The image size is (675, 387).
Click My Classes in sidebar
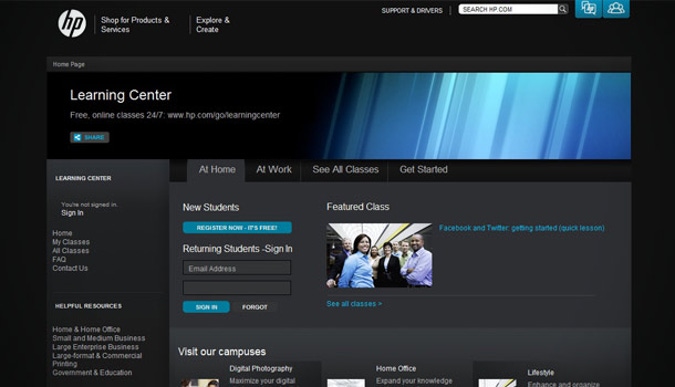(x=71, y=242)
